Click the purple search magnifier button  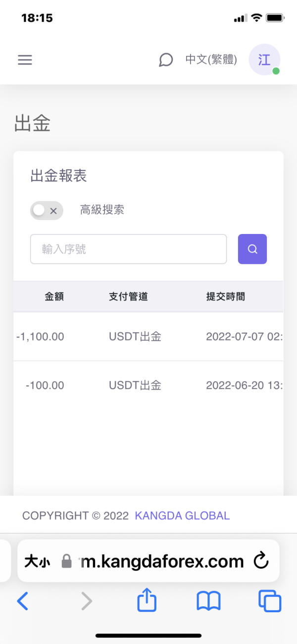252,249
